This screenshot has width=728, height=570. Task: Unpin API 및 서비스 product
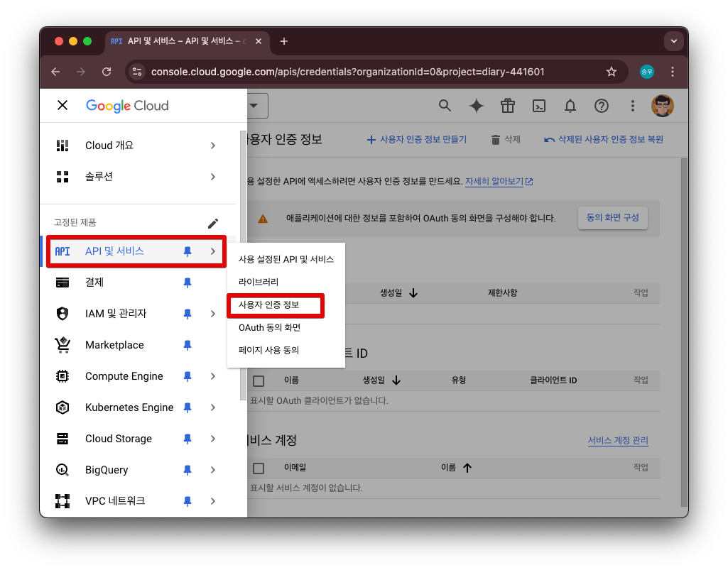coord(188,251)
